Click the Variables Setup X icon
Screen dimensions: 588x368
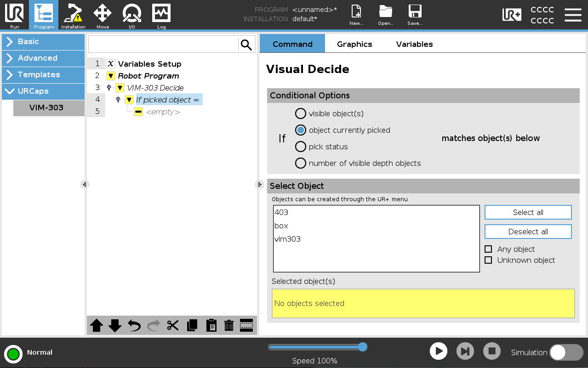point(110,64)
